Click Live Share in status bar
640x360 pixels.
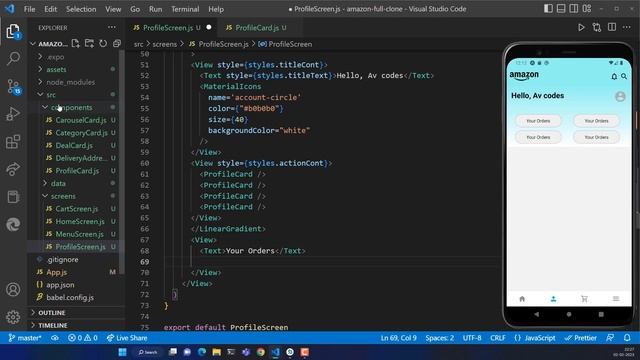tap(127, 338)
